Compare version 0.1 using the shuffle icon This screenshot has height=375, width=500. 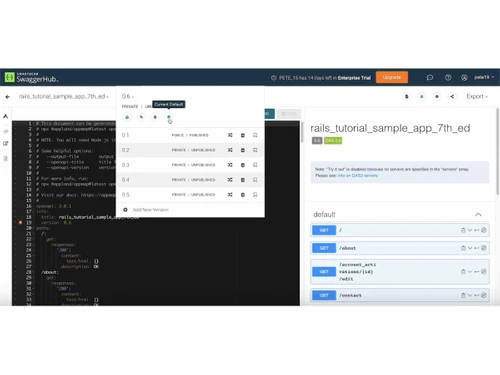230,135
